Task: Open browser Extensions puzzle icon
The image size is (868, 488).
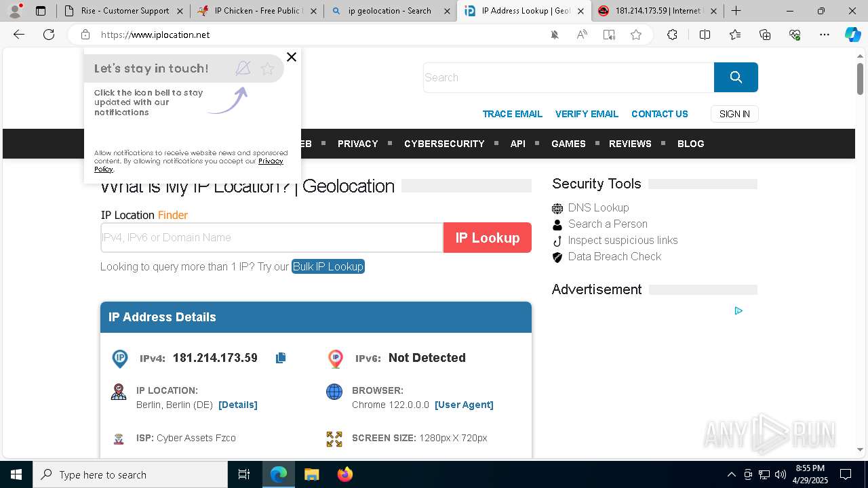Action: point(672,35)
